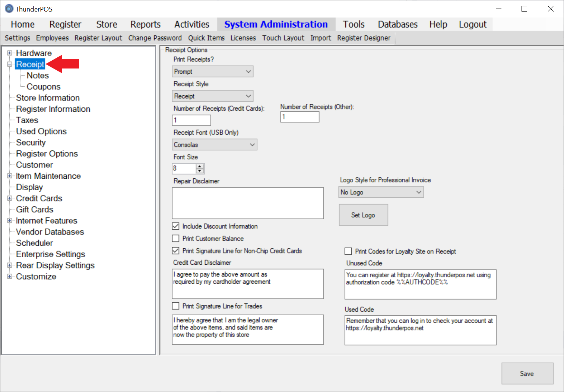Switch to Register Designer tab
Image resolution: width=564 pixels, height=392 pixels.
click(364, 38)
